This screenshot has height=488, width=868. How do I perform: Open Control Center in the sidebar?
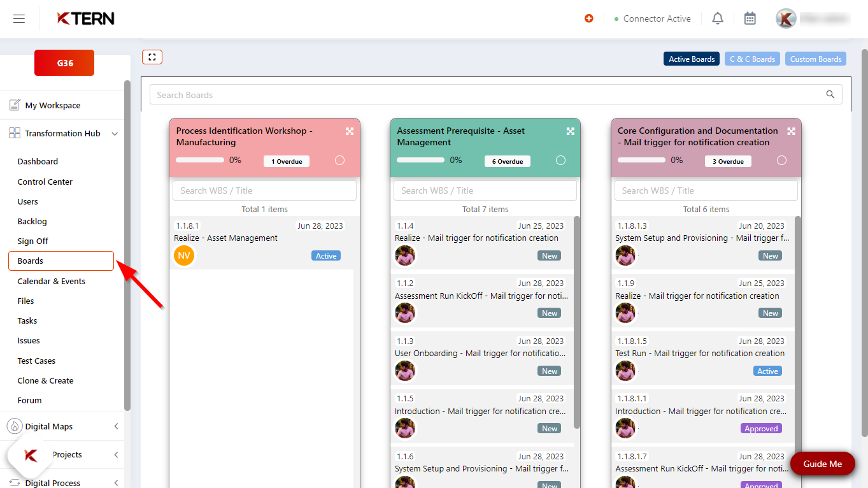tap(45, 182)
